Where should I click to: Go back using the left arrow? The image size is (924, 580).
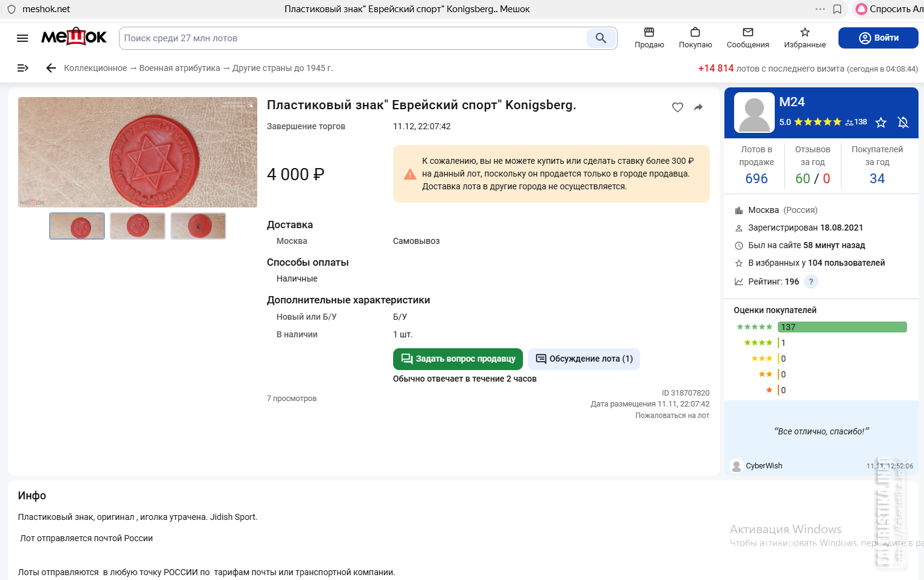click(x=51, y=68)
